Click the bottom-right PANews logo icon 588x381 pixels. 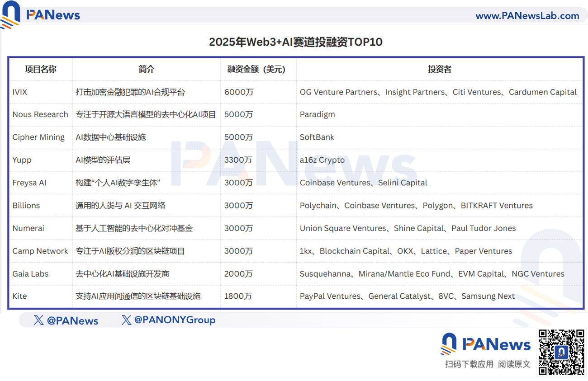point(449,344)
